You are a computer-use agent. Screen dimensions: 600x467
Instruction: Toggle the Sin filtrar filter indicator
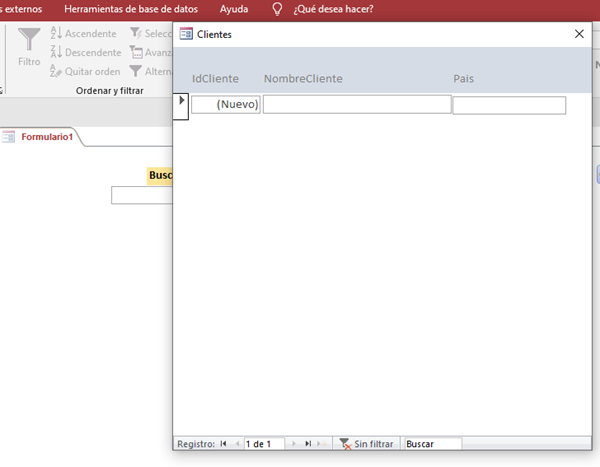click(x=366, y=444)
